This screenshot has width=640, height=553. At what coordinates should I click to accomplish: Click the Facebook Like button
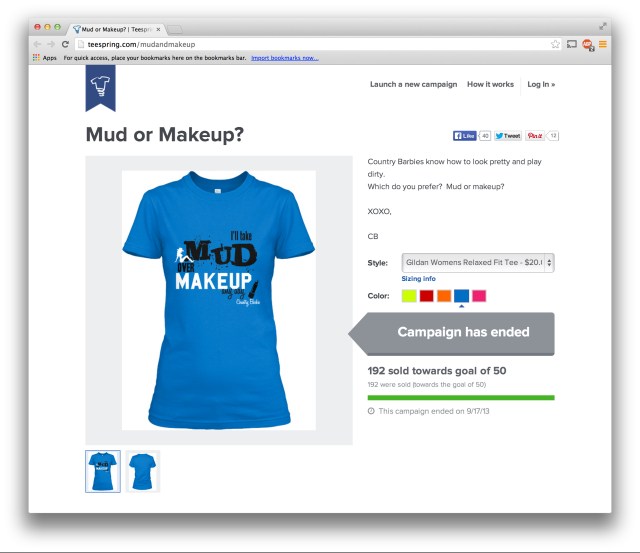pyautogui.click(x=464, y=136)
